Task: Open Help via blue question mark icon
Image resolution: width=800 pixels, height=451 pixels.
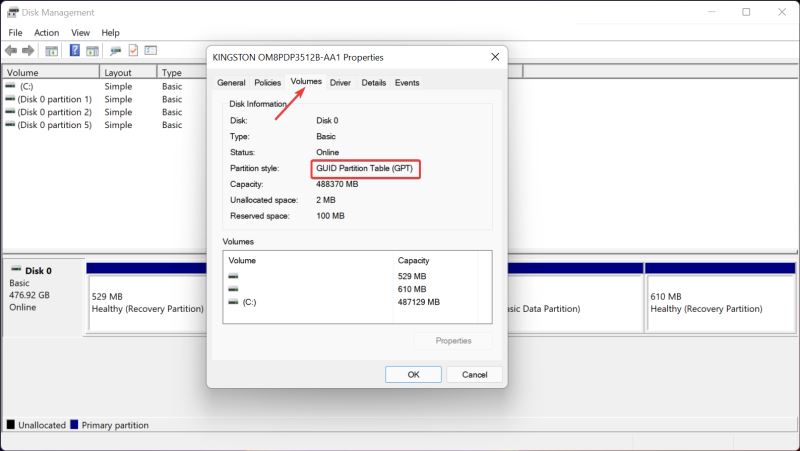Action: pos(75,51)
